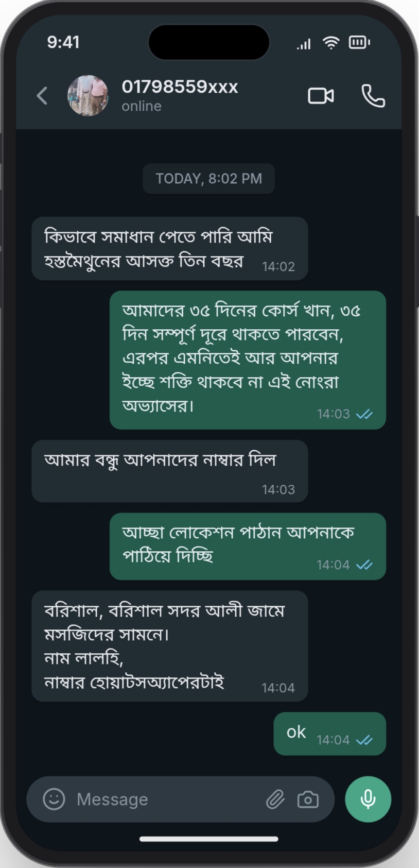This screenshot has width=419, height=868.
Task: Tap the back arrow in chat header
Action: coord(42,96)
